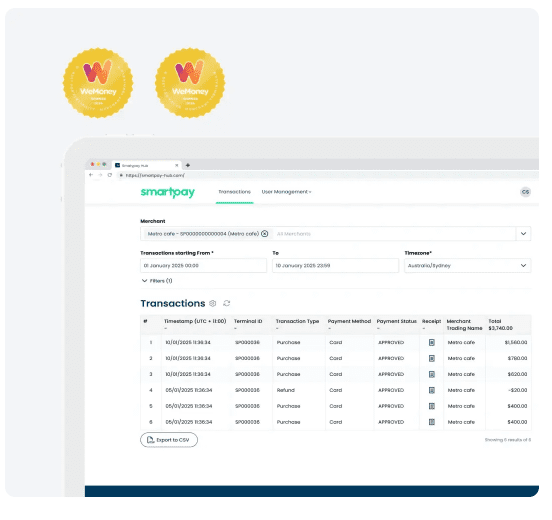This screenshot has width=552, height=520.
Task: Expand the Merchant dropdown arrow
Action: 523,233
